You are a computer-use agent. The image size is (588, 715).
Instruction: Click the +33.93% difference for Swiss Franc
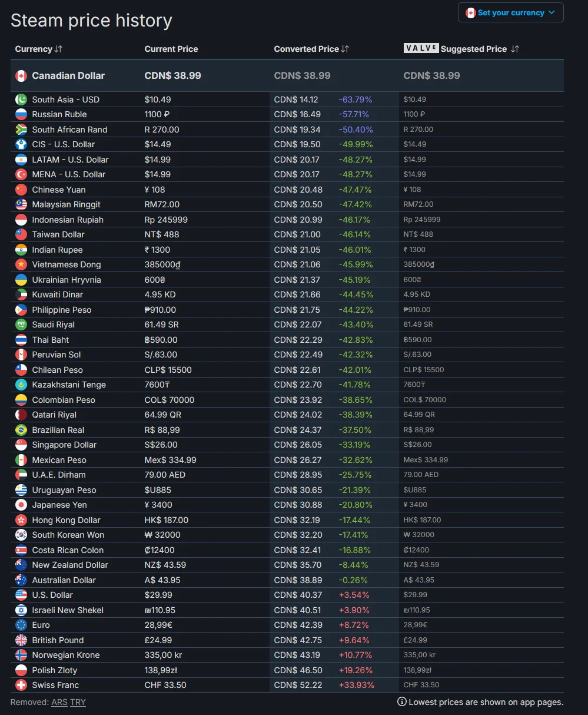(x=357, y=685)
